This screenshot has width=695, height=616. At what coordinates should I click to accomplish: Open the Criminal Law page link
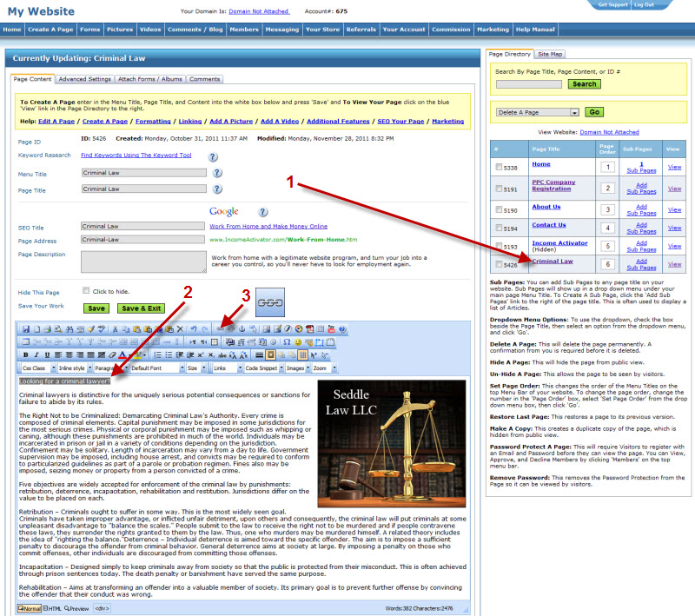[x=553, y=261]
